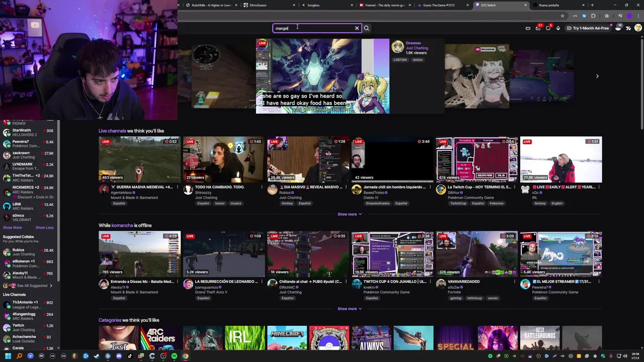This screenshot has width=644, height=362.
Task: Open Chrome extensions puzzle icon
Action: [x=593, y=16]
